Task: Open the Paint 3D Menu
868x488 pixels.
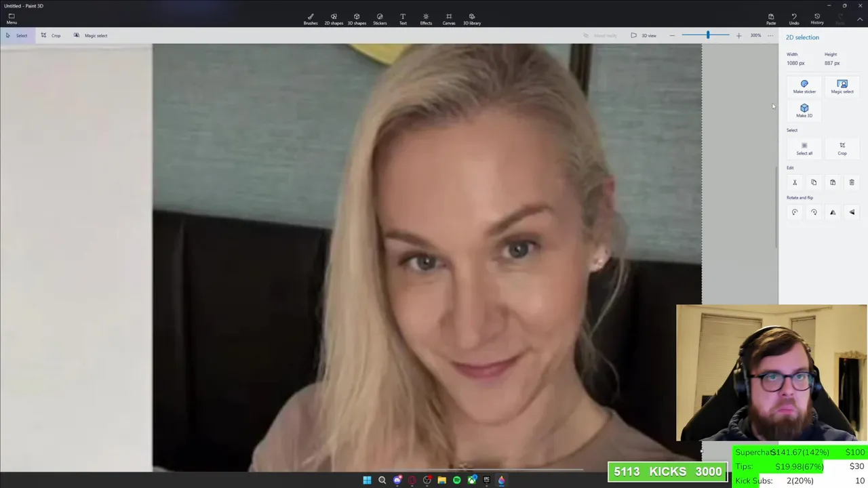Action: click(12, 19)
